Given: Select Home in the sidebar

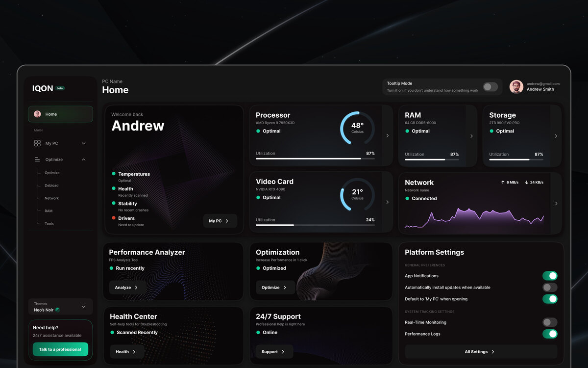Looking at the screenshot, I should pos(60,114).
